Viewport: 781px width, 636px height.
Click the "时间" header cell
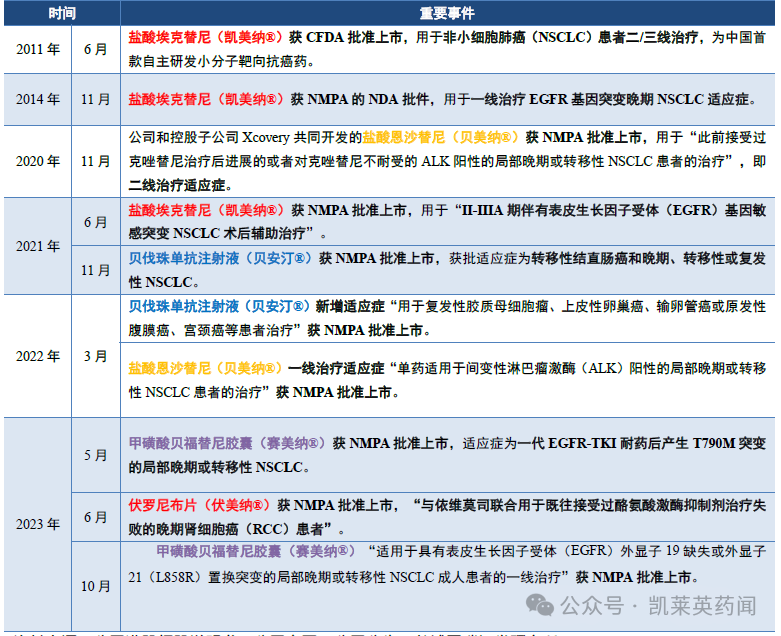[x=62, y=13]
